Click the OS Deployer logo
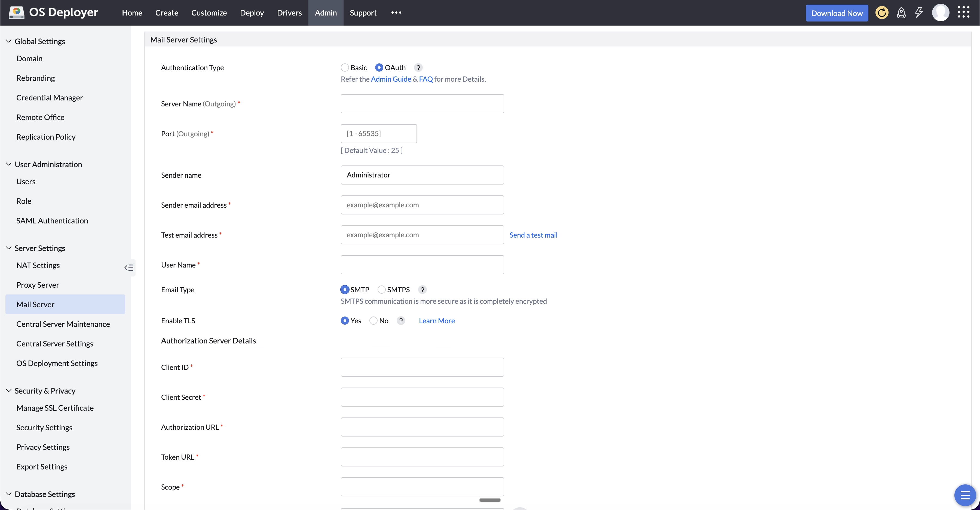Image resolution: width=980 pixels, height=510 pixels. 53,12
